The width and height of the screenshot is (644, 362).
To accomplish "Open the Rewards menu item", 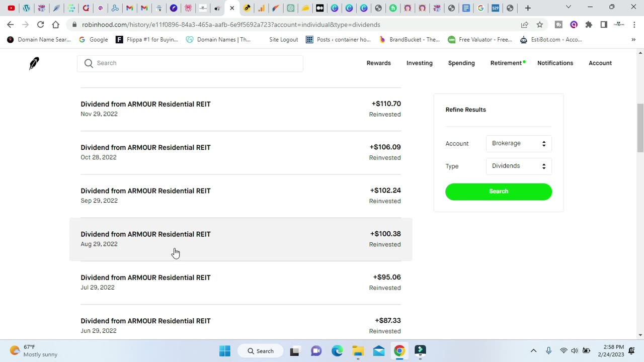I will coord(378,63).
